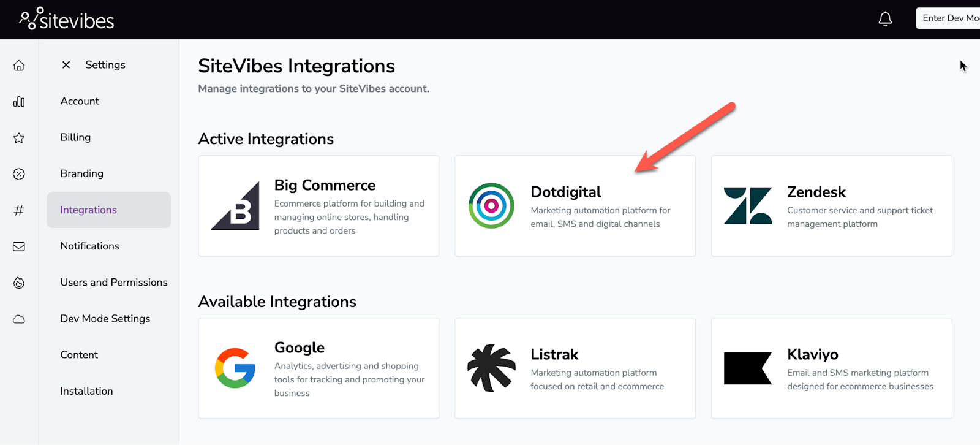Click the Listrak star logo
Screen dimensions: 980x445
click(x=491, y=368)
